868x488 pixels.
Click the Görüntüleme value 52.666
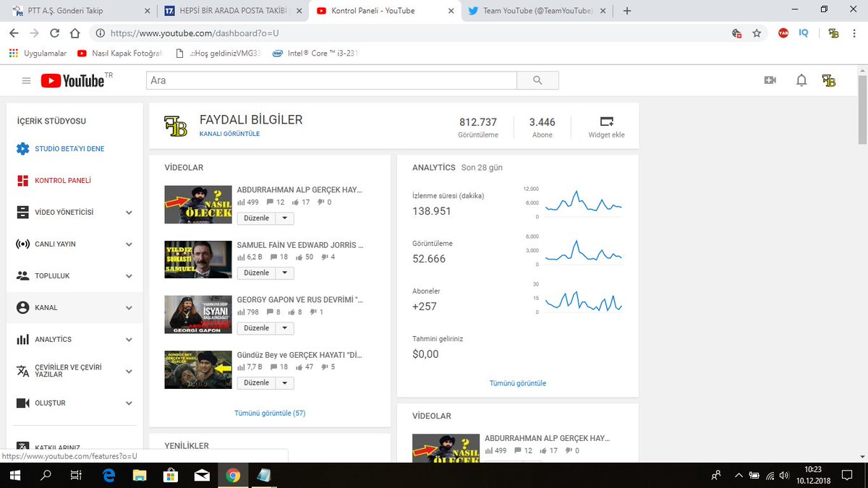[x=429, y=259]
